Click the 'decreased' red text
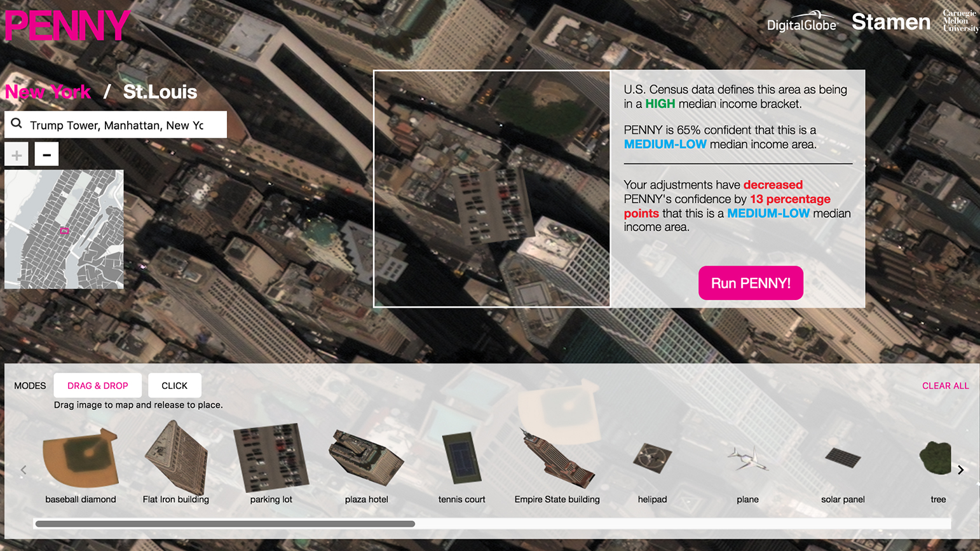The image size is (980, 551). pyautogui.click(x=773, y=185)
